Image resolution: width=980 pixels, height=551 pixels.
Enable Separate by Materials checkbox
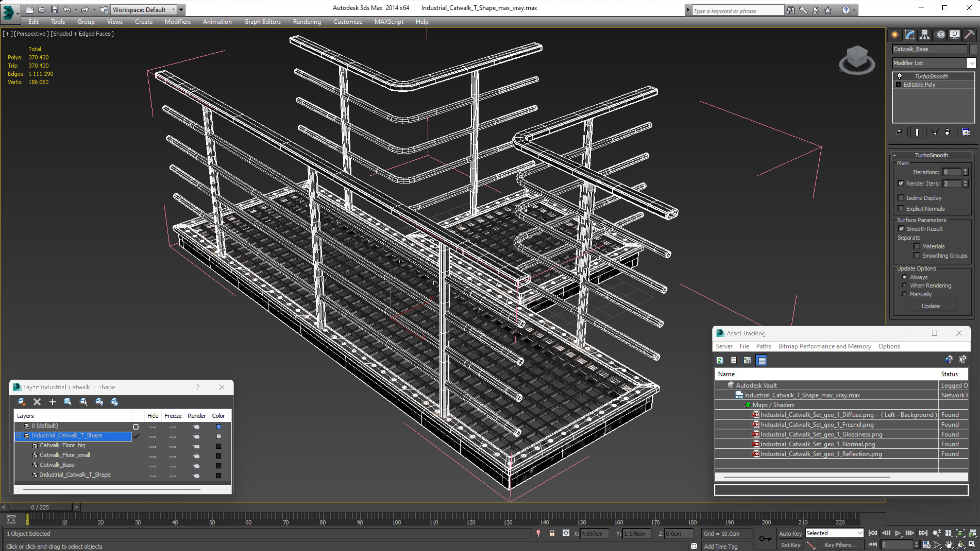[917, 246]
